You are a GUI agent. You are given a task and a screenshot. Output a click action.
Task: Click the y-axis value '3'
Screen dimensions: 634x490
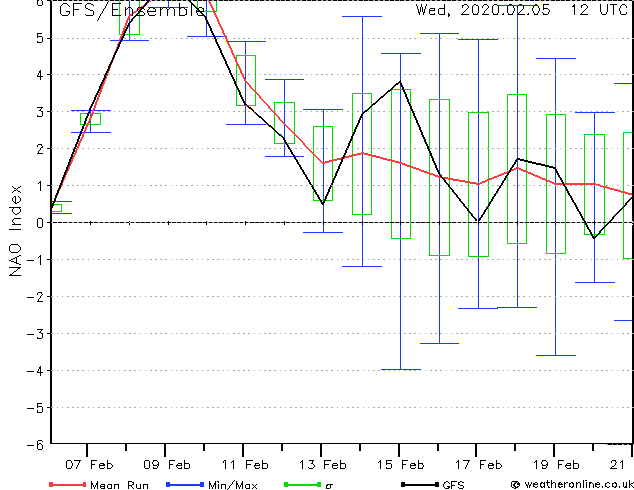pos(39,112)
